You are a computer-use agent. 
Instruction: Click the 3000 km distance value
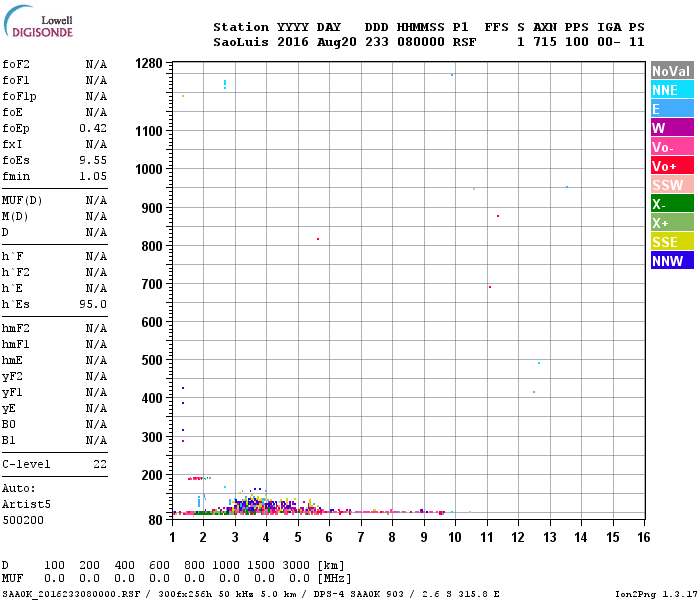296,565
